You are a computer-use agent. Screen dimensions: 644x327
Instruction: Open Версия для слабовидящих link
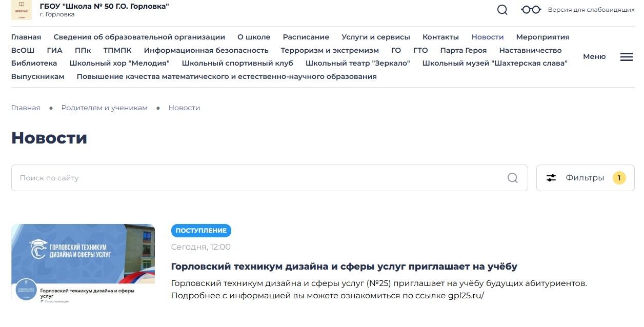coord(591,10)
